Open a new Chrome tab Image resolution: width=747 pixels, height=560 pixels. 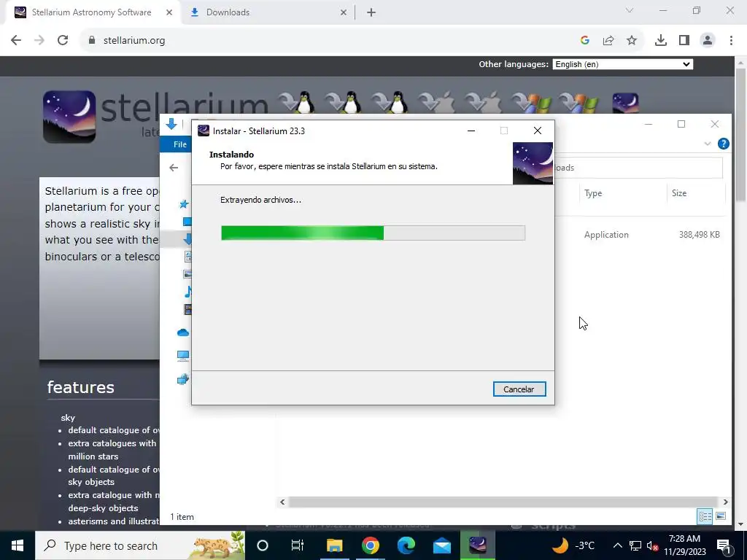coord(371,13)
